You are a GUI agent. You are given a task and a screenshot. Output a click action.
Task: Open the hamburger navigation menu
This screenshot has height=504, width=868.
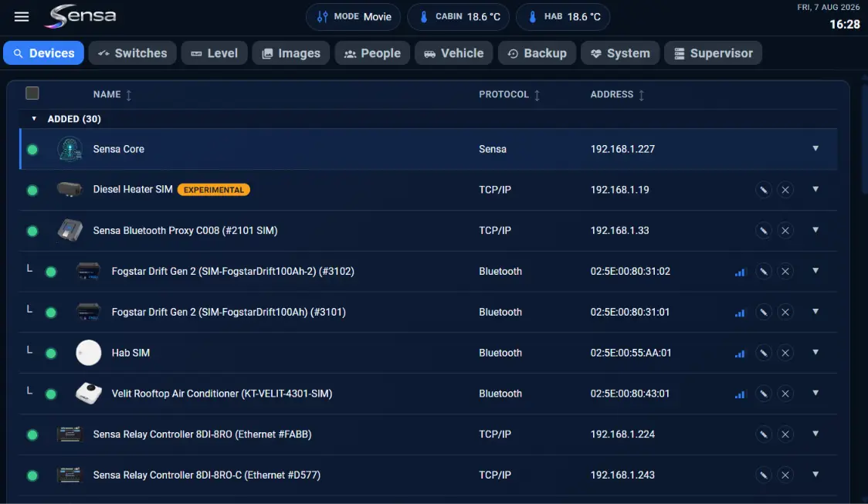22,17
